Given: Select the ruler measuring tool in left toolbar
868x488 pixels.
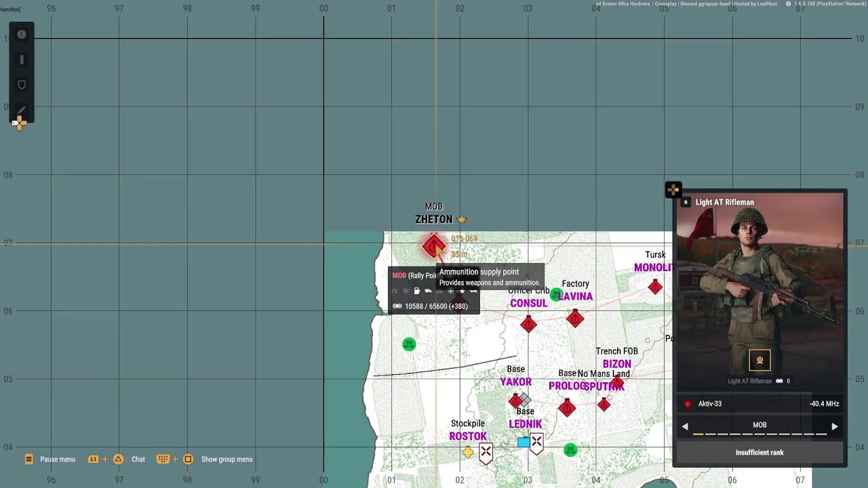Looking at the screenshot, I should 22,60.
